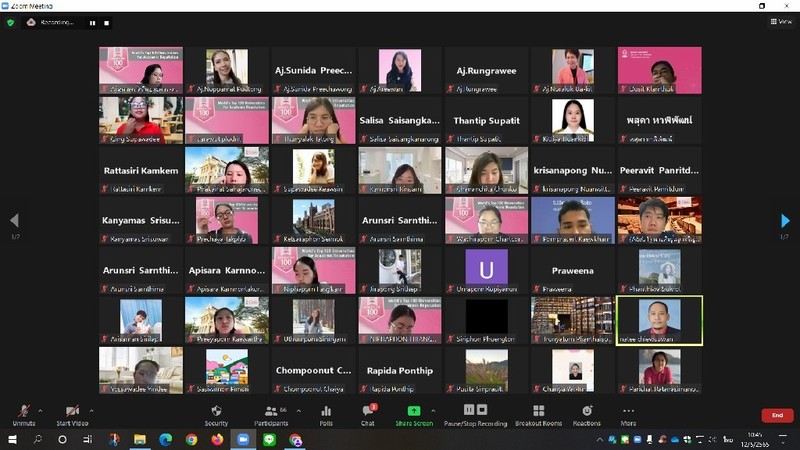
Task: Open the View layout menu
Action: pos(780,21)
